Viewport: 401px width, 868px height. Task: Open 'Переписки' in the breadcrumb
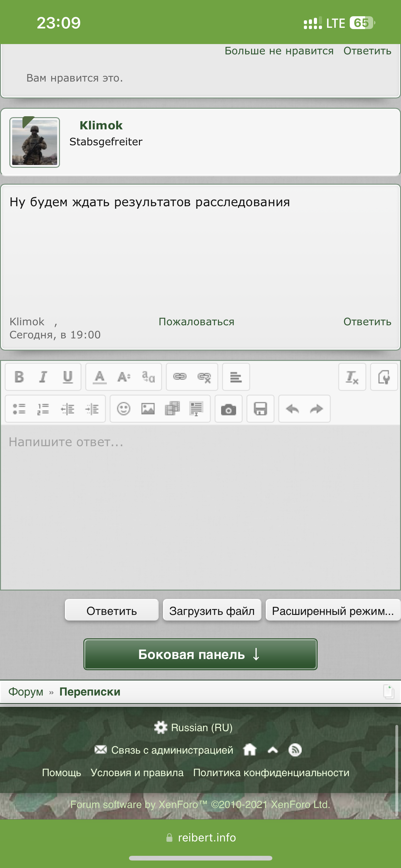[90, 691]
